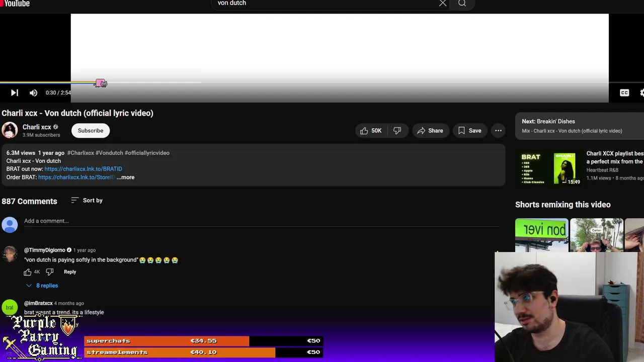Open @TimmyDigiorno's profile avatar
The width and height of the screenshot is (644, 362).
(10, 254)
